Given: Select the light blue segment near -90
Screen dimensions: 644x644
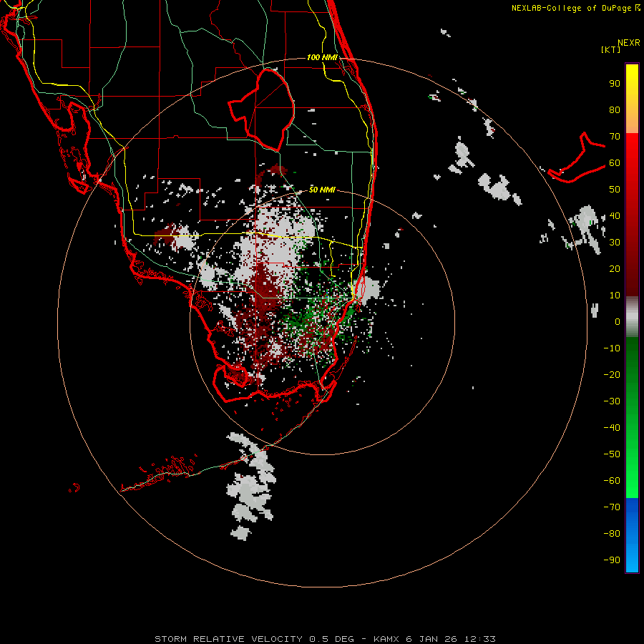Looking at the screenshot, I should 632,560.
